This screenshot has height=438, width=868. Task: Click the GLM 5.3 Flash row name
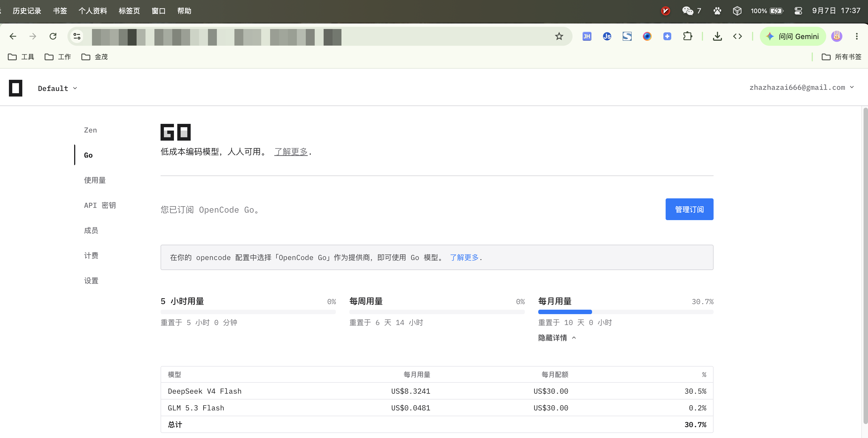click(x=196, y=408)
